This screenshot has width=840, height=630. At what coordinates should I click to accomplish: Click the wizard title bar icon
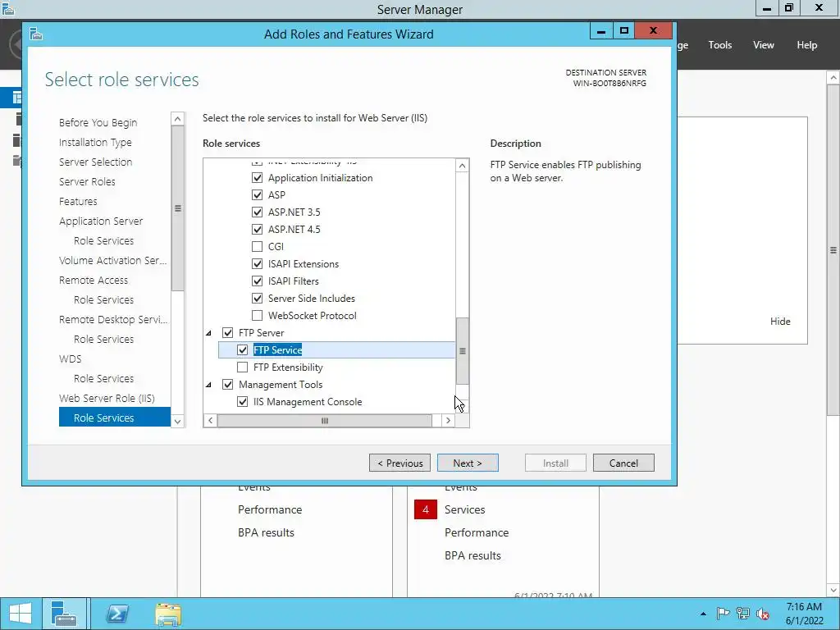(36, 34)
